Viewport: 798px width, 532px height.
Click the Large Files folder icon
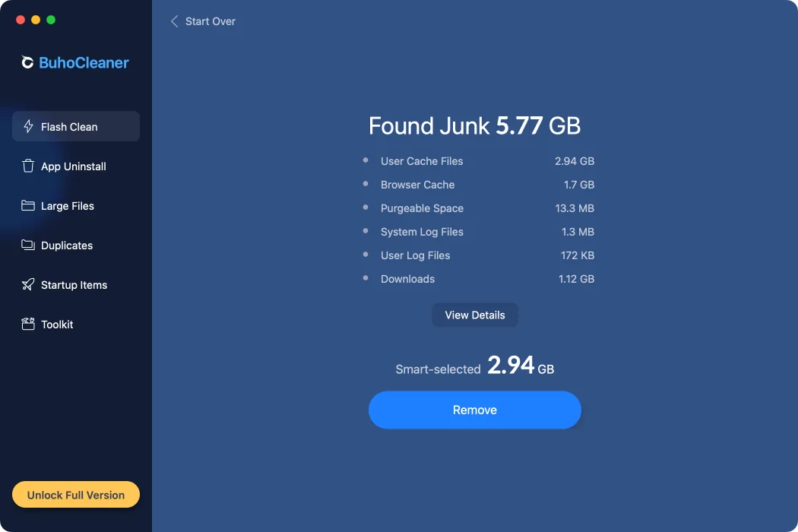tap(28, 205)
